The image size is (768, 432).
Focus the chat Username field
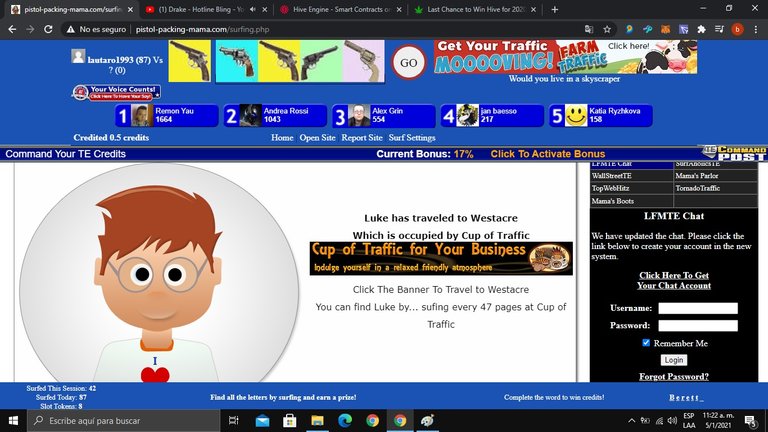coord(698,308)
